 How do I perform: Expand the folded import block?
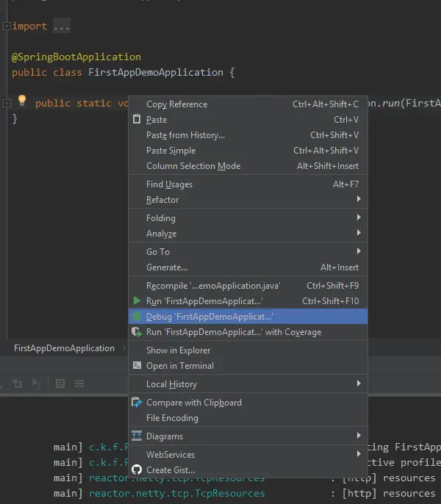(7, 26)
